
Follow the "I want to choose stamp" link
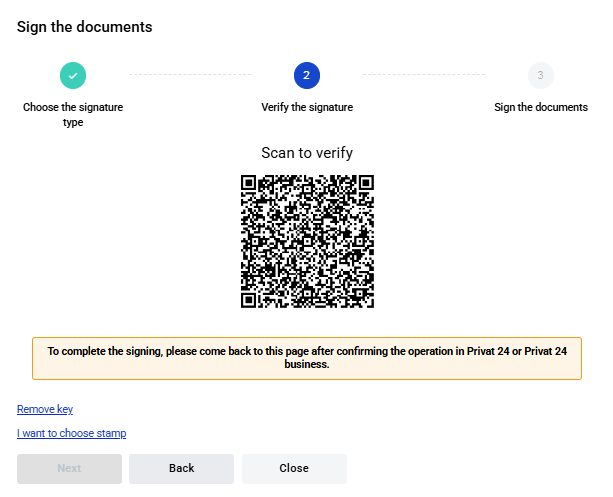pos(72,433)
